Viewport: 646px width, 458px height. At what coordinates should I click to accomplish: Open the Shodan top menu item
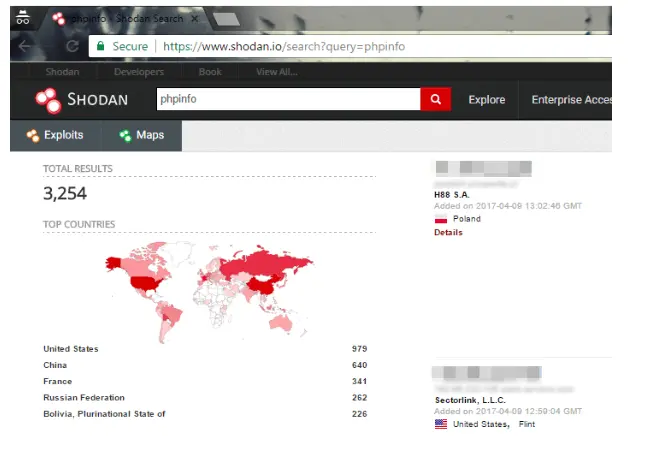pyautogui.click(x=62, y=72)
